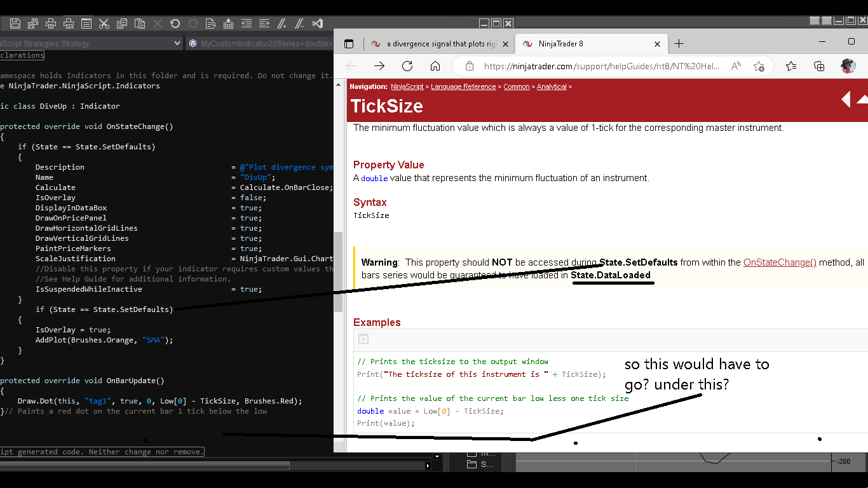Go to the browser home page
The image size is (868, 488).
[435, 66]
